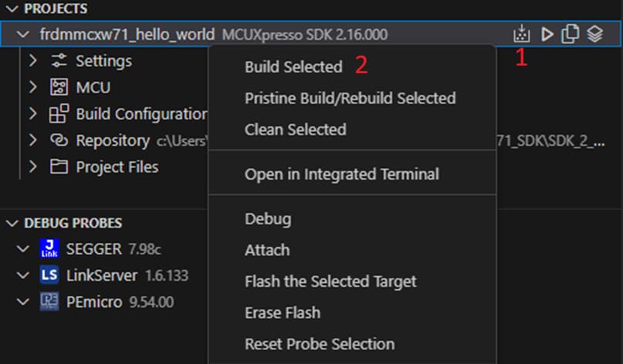The image size is (623, 364).
Task: Click the Settings sliders icon
Action: point(59,61)
